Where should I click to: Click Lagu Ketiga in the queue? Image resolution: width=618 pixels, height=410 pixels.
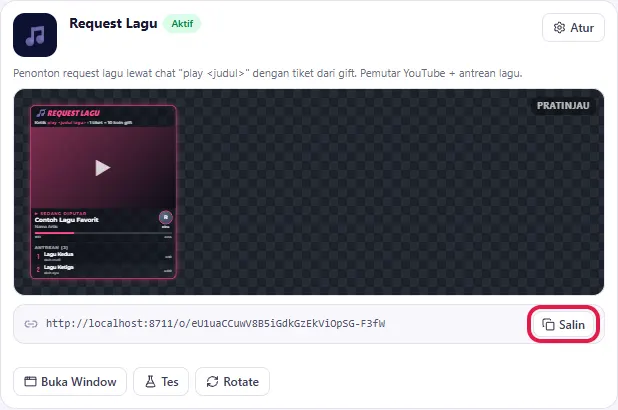[x=59, y=267]
